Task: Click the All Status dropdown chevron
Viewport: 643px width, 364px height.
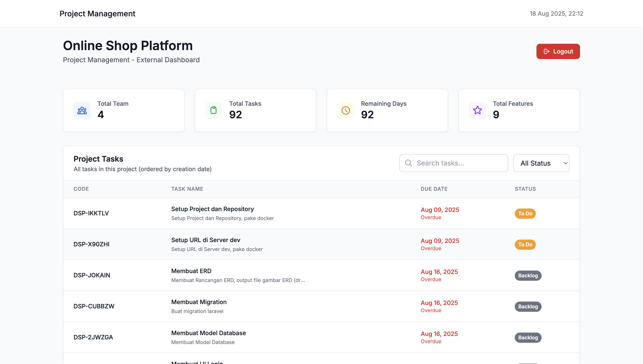Action: click(565, 163)
